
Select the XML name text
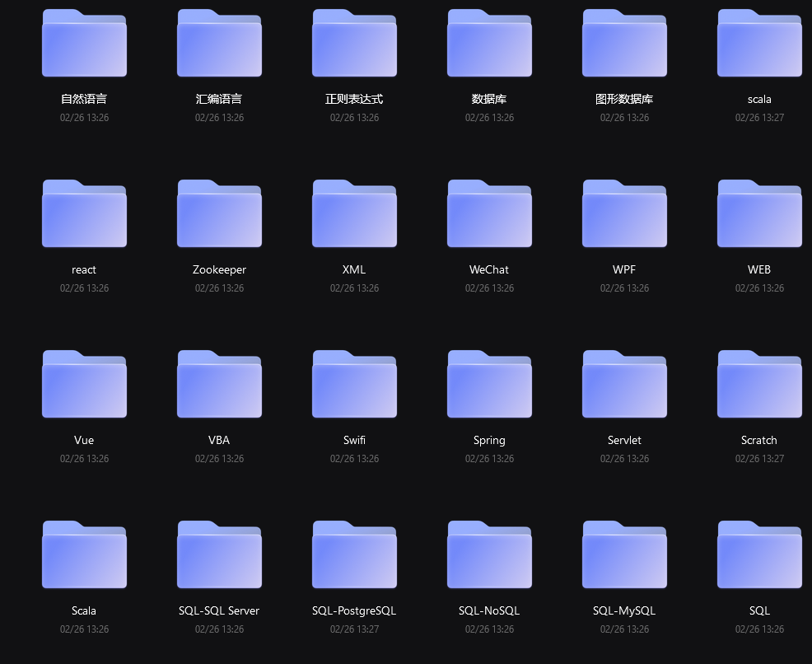[x=354, y=269]
